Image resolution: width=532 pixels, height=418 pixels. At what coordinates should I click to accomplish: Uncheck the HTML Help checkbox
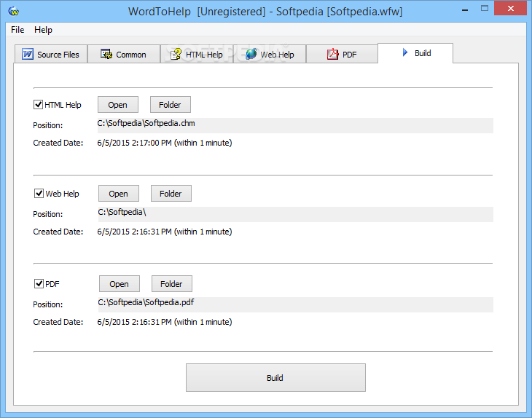[x=38, y=104]
